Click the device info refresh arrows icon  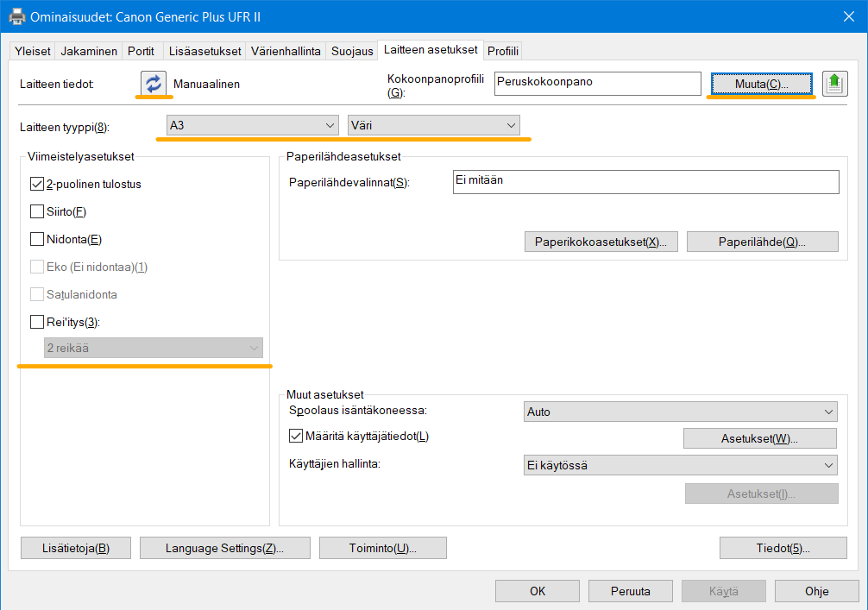[x=153, y=84]
